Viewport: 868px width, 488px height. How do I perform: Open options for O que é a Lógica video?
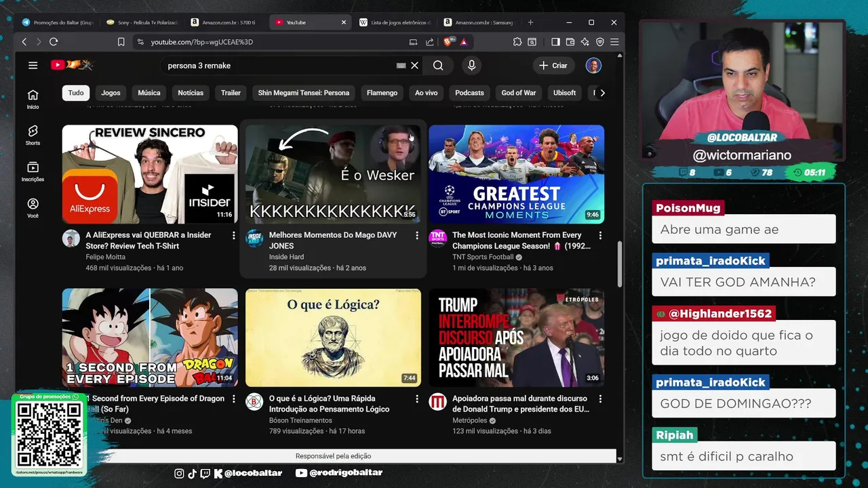[417, 399]
